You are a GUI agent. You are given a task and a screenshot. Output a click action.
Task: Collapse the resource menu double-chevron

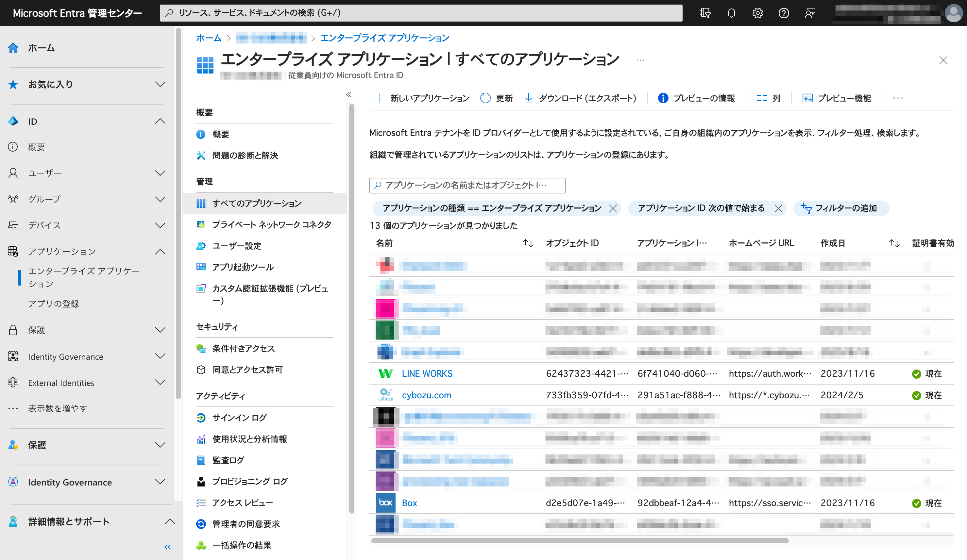pyautogui.click(x=348, y=94)
